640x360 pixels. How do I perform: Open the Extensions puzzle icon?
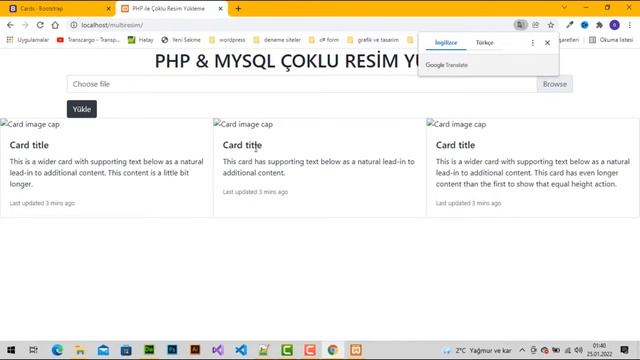coord(599,25)
